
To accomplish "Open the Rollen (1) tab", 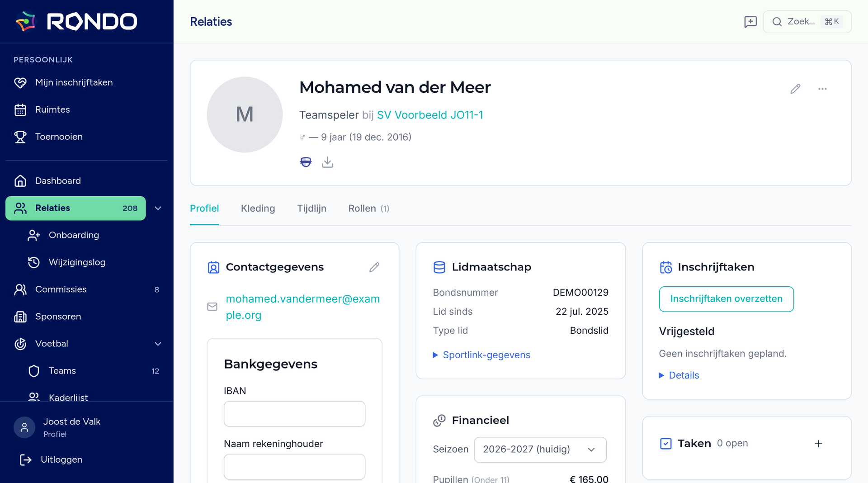I will [368, 208].
